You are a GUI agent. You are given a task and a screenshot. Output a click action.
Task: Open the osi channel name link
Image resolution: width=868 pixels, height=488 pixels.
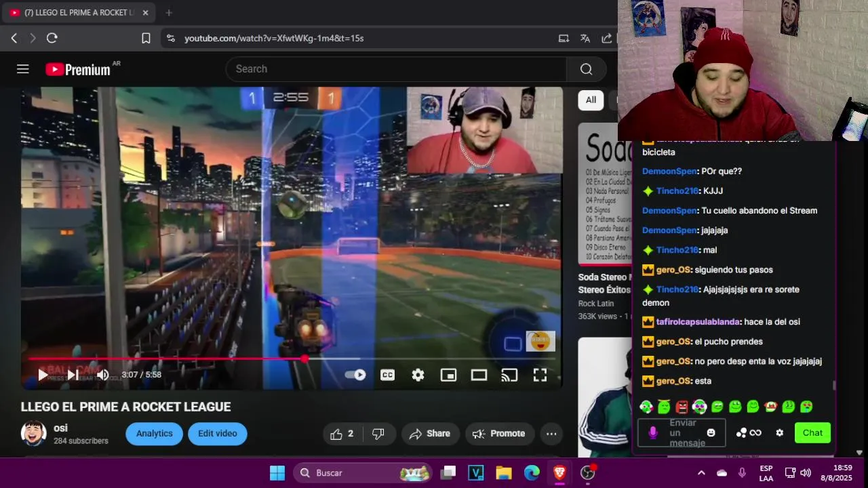[60, 428]
